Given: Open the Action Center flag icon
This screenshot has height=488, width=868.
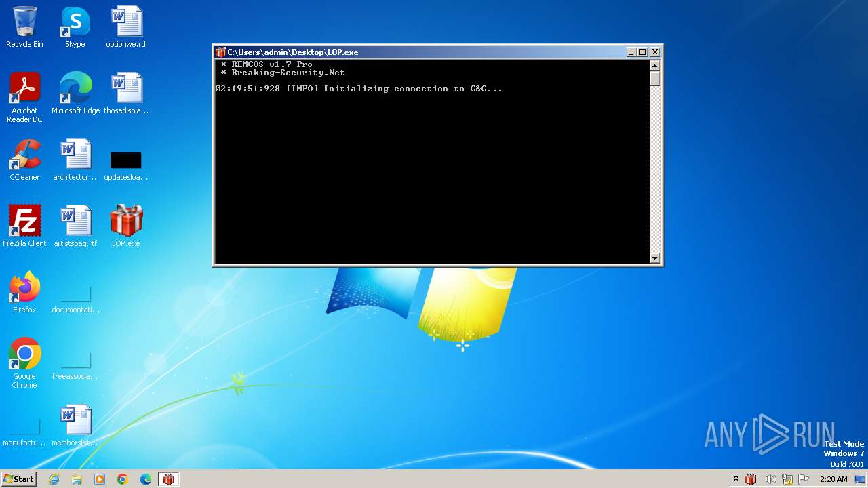Looking at the screenshot, I should tap(804, 479).
